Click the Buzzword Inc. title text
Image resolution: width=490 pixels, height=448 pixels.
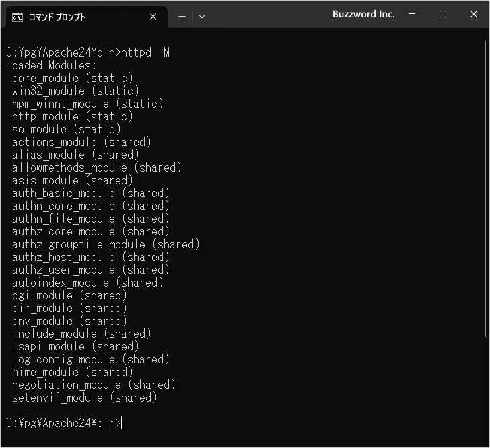(363, 14)
